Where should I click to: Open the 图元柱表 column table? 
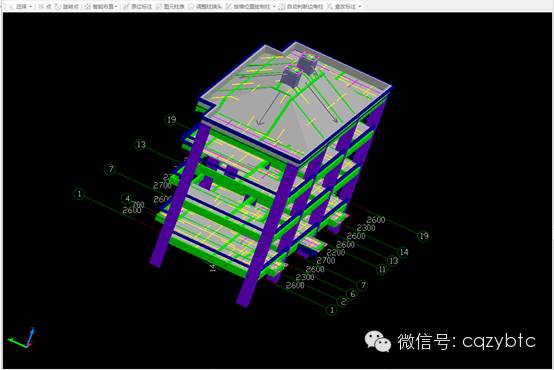click(170, 6)
